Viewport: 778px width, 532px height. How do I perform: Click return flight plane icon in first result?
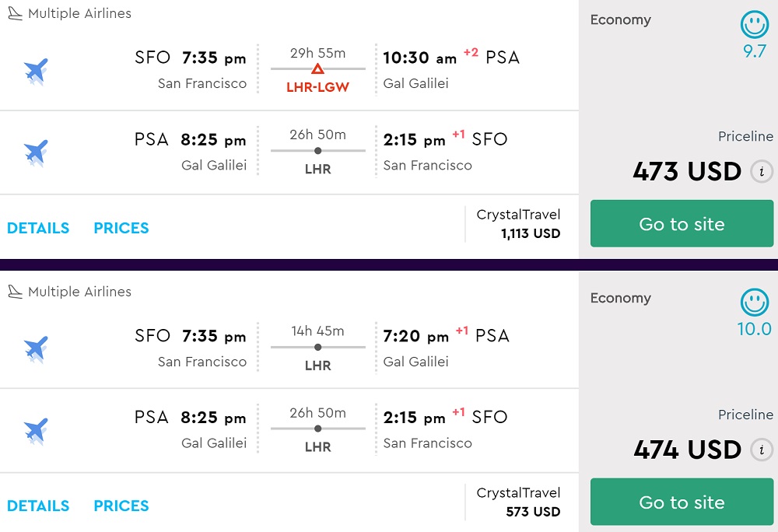[x=36, y=152]
